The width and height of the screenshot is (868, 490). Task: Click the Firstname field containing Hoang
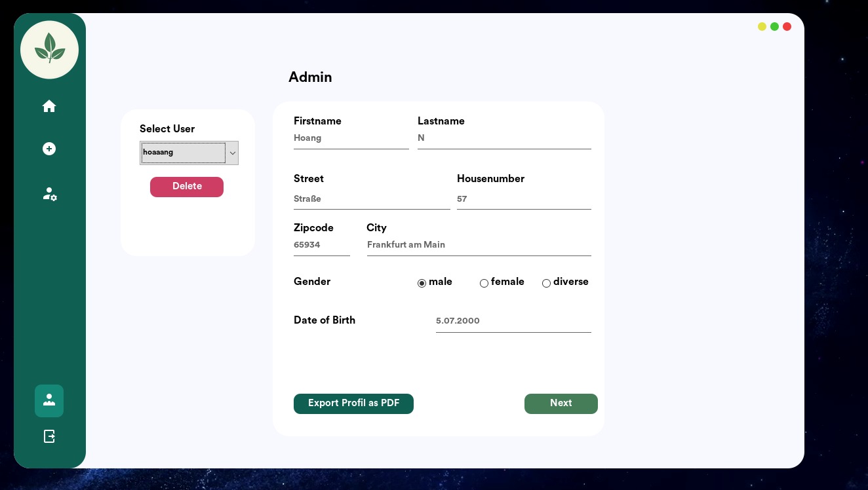pyautogui.click(x=351, y=138)
